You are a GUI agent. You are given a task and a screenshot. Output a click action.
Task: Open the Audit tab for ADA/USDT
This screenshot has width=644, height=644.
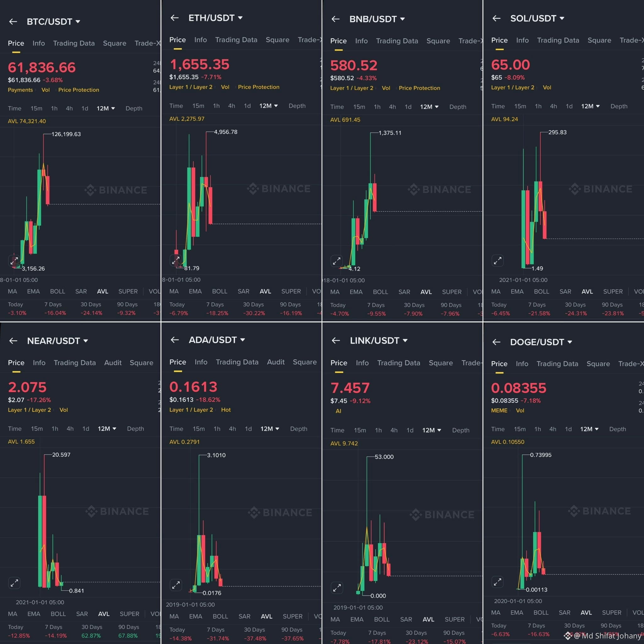tap(276, 362)
